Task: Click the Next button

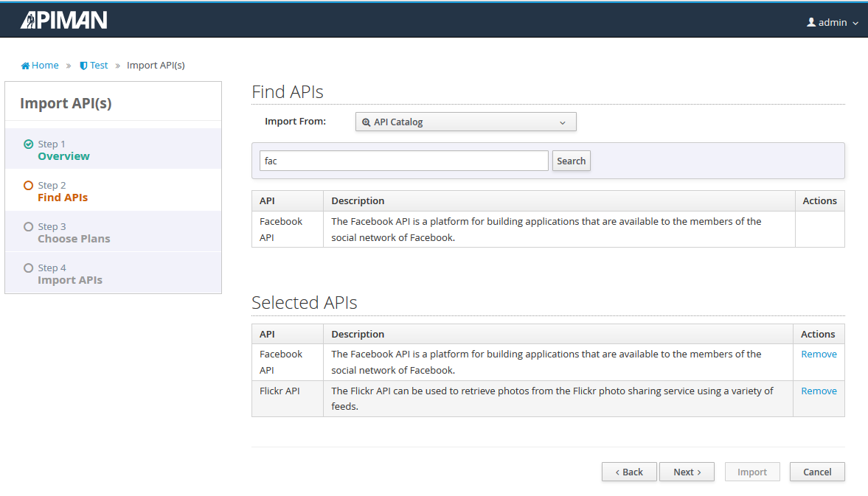Action: coord(687,472)
